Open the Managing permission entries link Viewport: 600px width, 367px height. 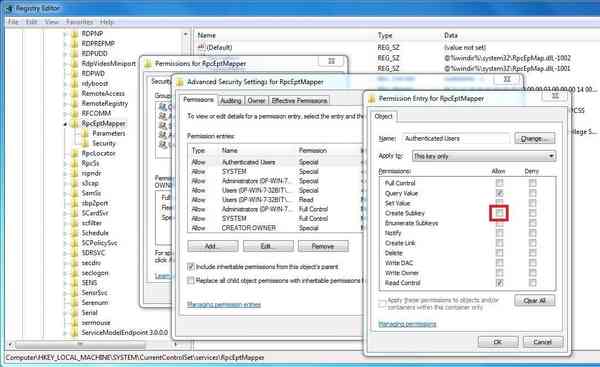224,305
